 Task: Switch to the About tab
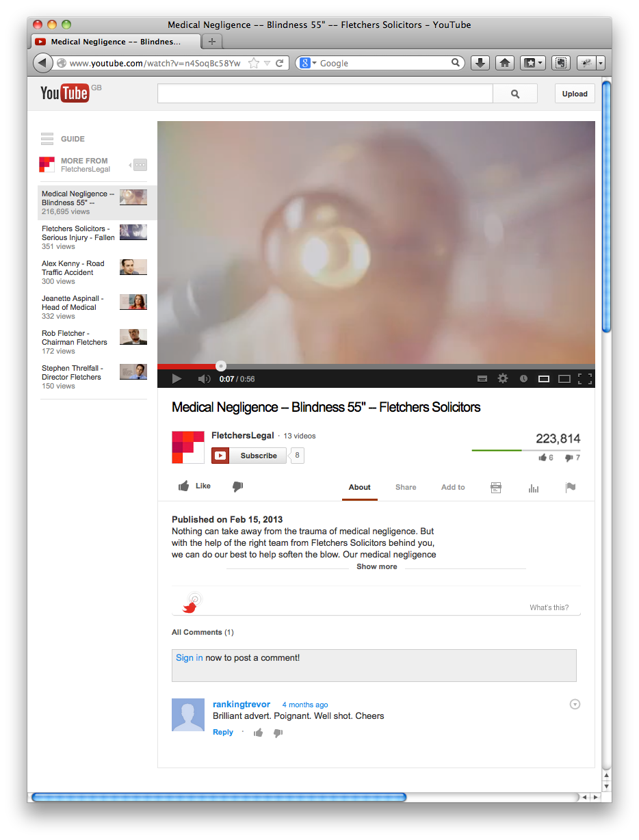pyautogui.click(x=360, y=487)
